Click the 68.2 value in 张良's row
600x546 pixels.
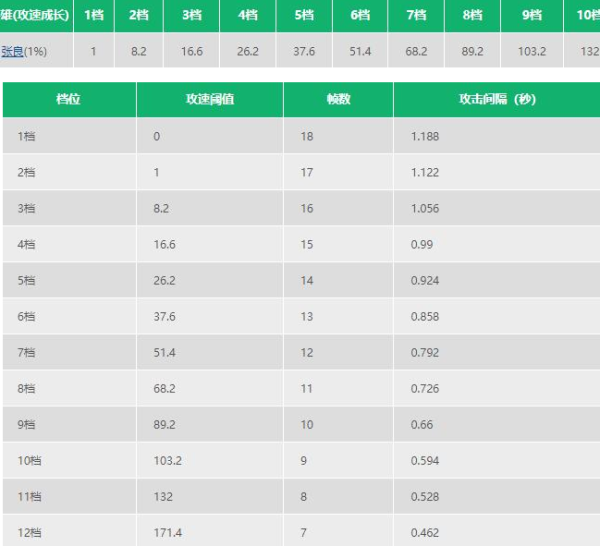[x=416, y=51]
